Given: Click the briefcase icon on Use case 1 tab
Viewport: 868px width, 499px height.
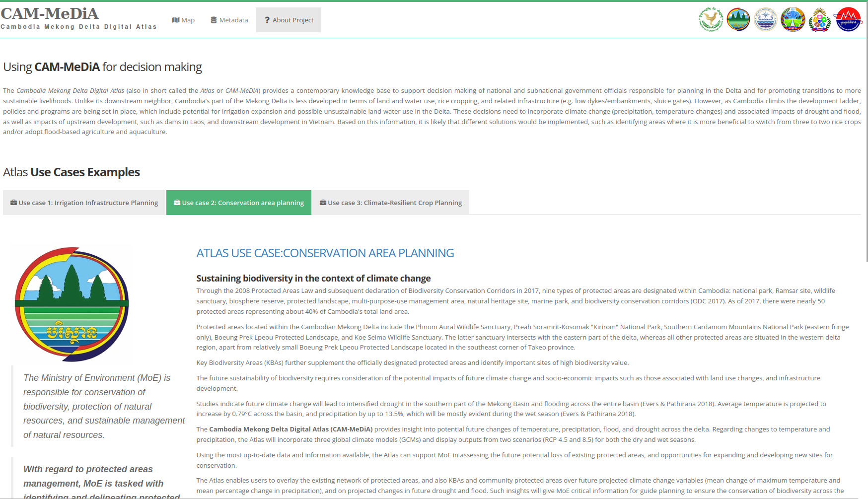Looking at the screenshot, I should [13, 203].
